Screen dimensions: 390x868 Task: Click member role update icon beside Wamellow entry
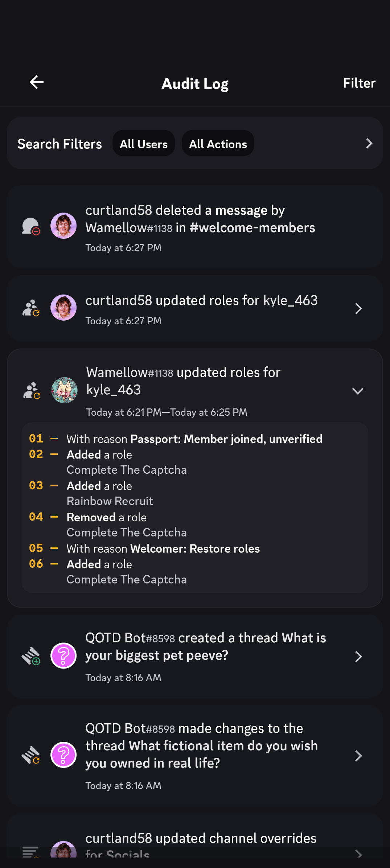pos(32,391)
